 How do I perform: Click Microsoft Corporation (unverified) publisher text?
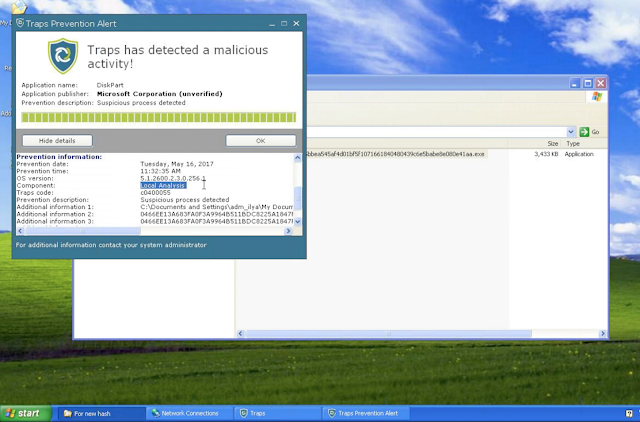tap(160, 94)
